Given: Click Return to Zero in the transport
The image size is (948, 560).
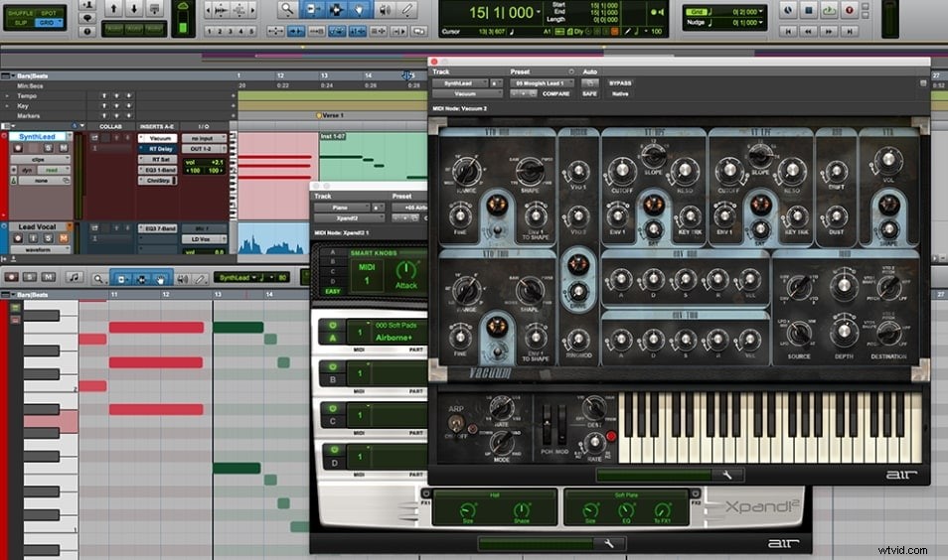Looking at the screenshot, I should click(788, 31).
